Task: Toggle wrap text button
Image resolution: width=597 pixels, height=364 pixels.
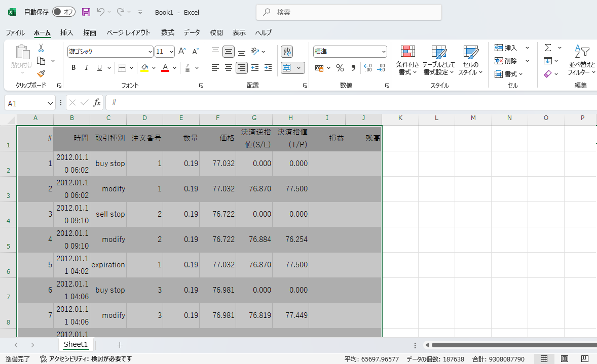Action: click(287, 51)
